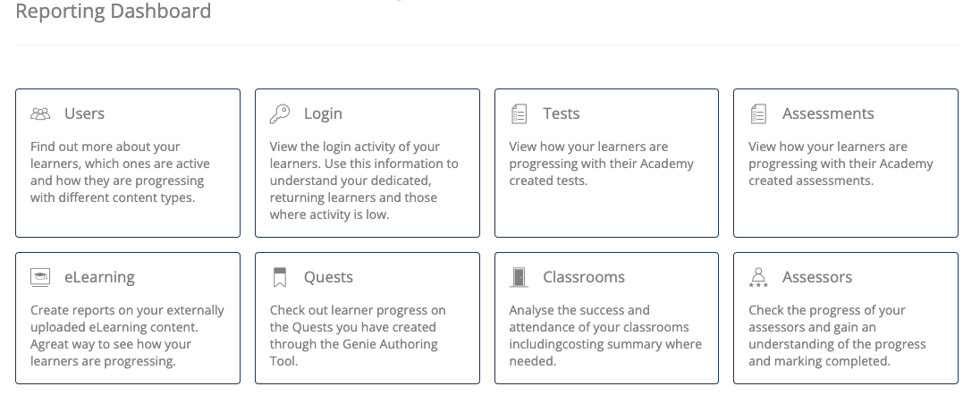Select the Login activity description text
Screen dimensions: 980x395
(x=363, y=181)
